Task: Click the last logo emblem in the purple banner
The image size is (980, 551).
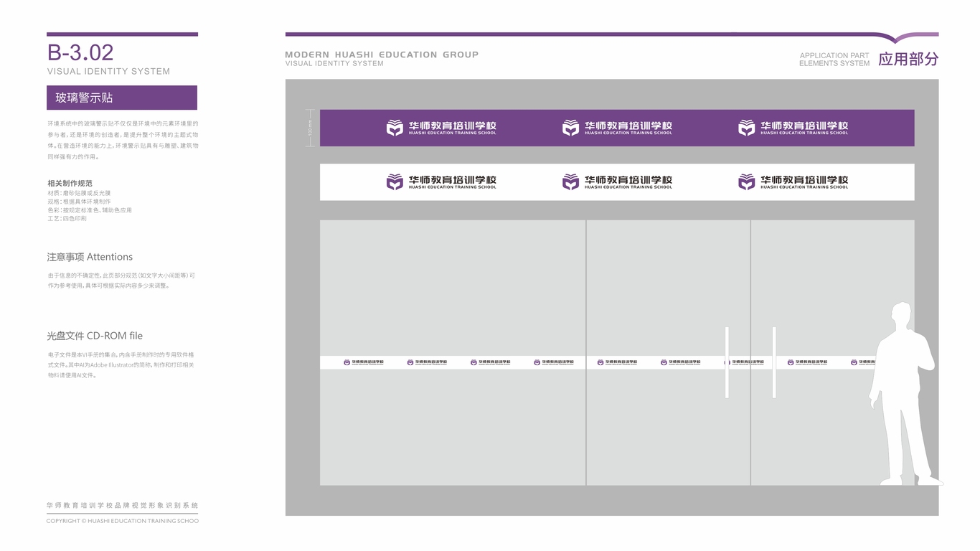Action: (747, 128)
